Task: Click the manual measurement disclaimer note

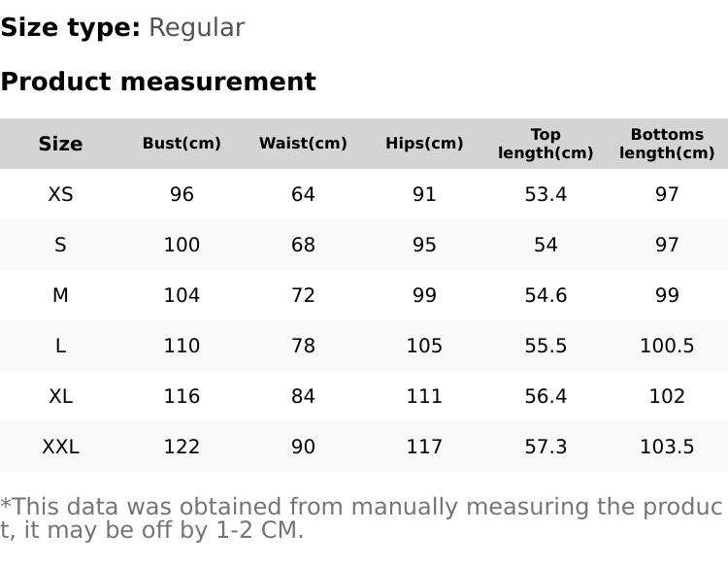Action: (361, 518)
